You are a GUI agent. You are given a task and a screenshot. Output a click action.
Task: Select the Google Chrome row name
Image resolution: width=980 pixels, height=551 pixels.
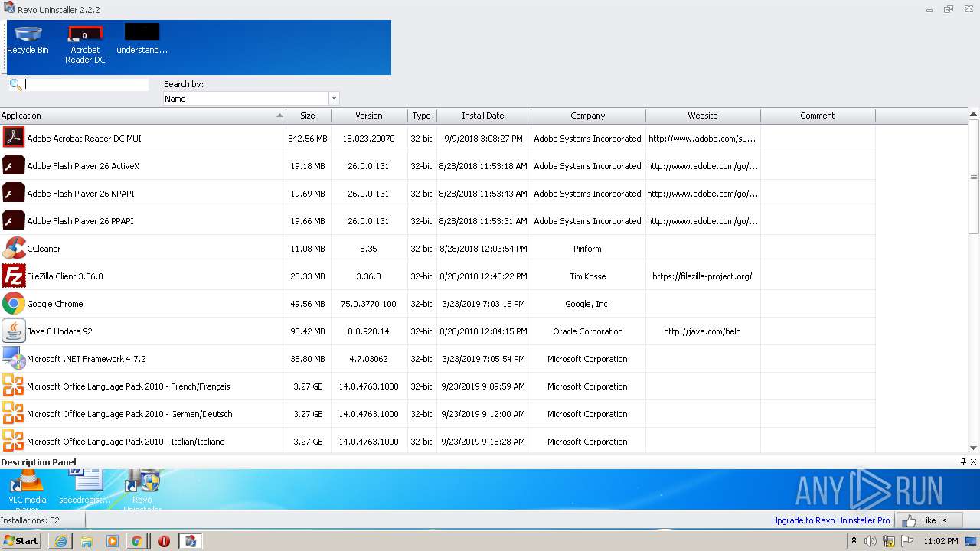[x=55, y=304]
